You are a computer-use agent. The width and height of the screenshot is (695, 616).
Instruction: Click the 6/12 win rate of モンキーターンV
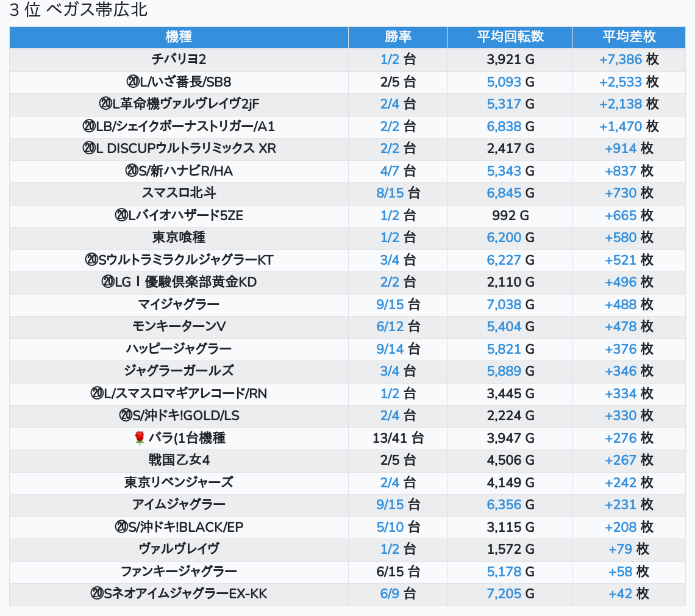point(390,326)
